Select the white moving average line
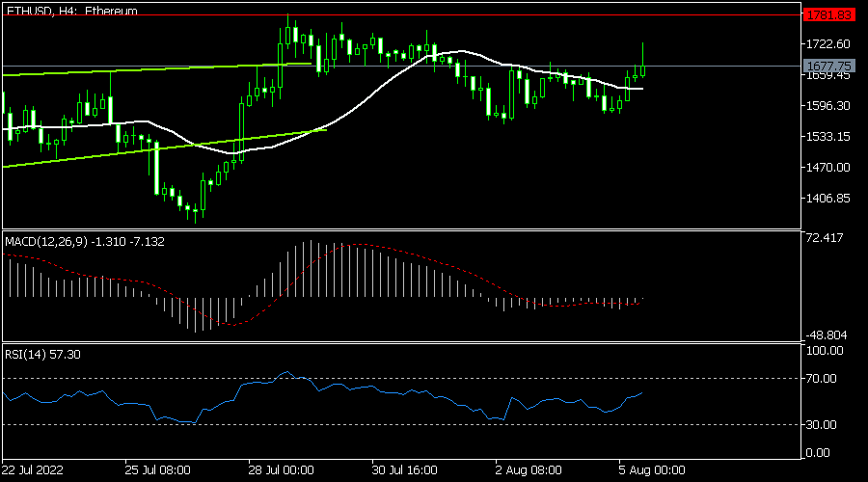Viewport: 868px width, 482px height. (366, 101)
